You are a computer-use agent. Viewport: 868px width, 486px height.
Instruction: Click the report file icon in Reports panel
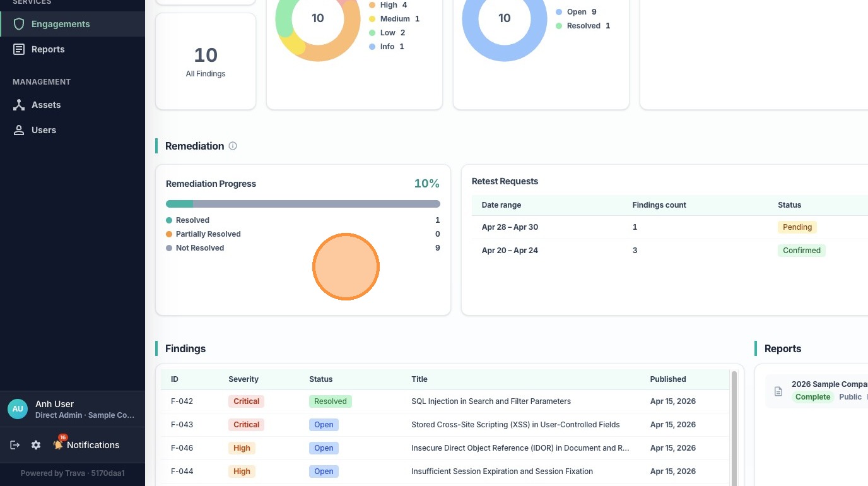(x=778, y=391)
